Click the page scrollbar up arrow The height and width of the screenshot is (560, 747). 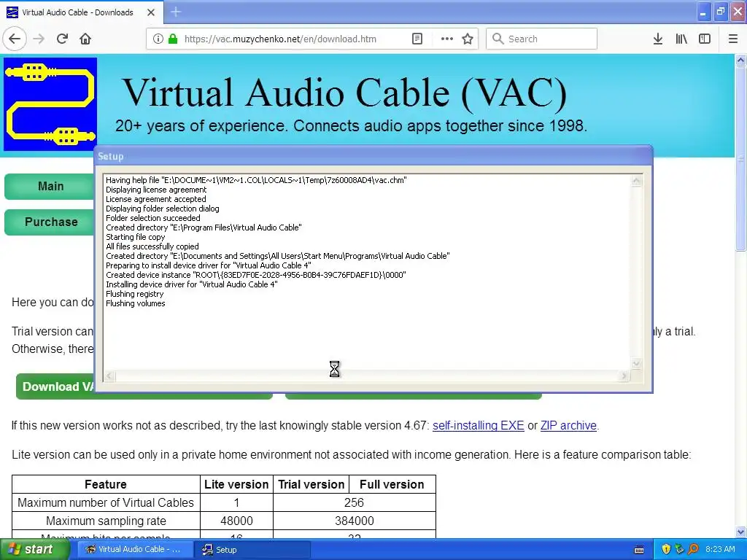click(740, 60)
